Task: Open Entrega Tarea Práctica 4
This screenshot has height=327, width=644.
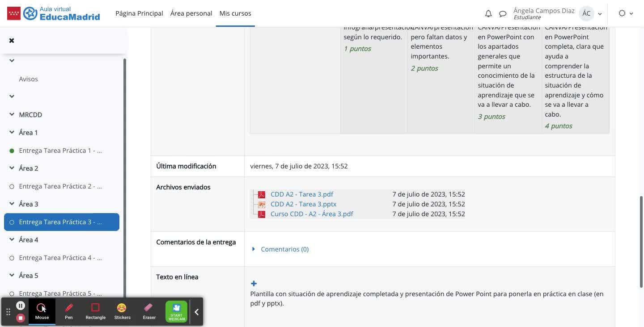Action: [x=60, y=258]
